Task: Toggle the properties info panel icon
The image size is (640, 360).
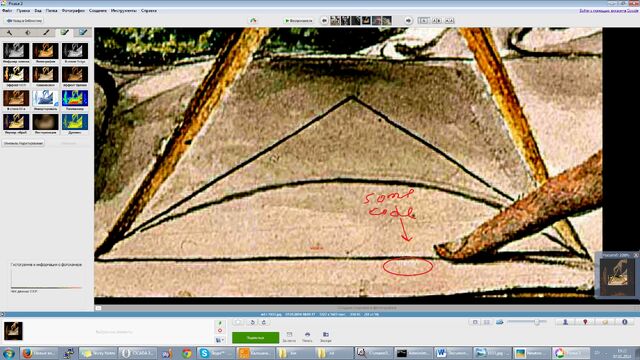Action: pos(624,322)
